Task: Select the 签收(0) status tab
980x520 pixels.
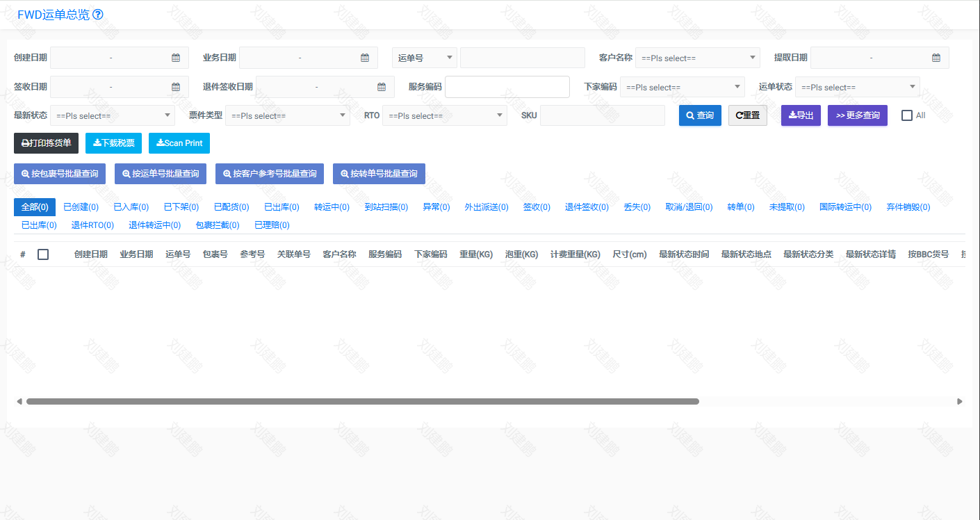Action: [537, 207]
